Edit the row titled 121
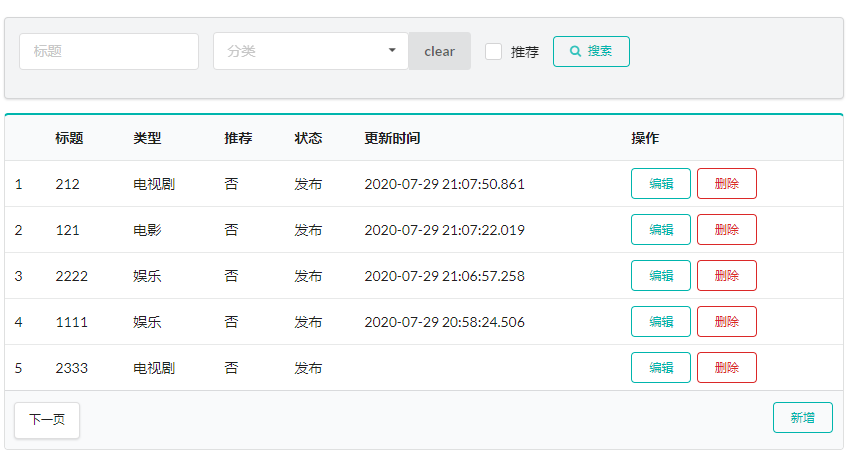The image size is (858, 465). 660,229
